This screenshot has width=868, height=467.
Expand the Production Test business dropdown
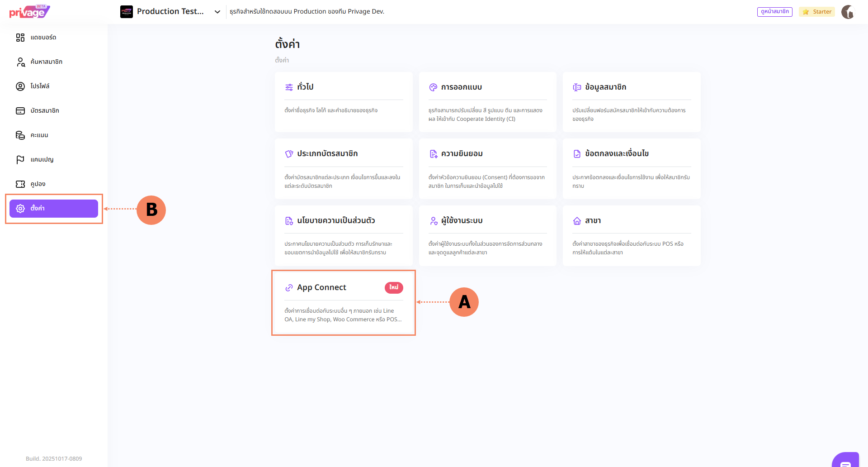click(217, 12)
